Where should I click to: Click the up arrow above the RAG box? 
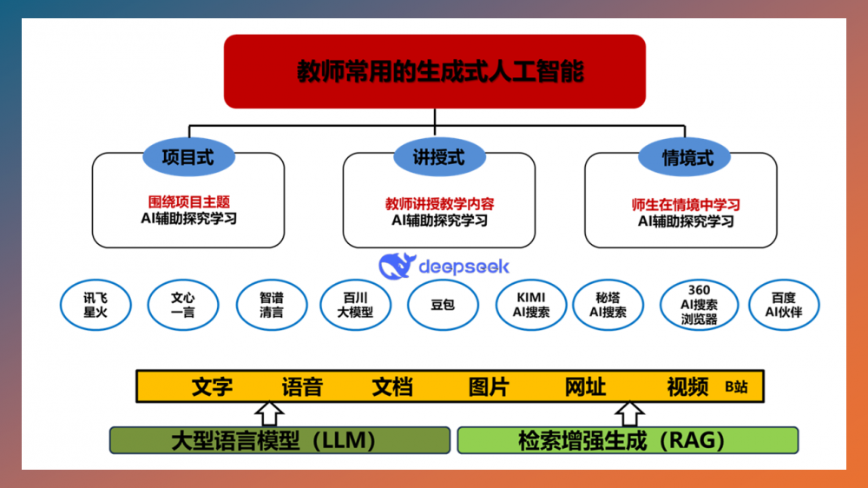tap(631, 412)
